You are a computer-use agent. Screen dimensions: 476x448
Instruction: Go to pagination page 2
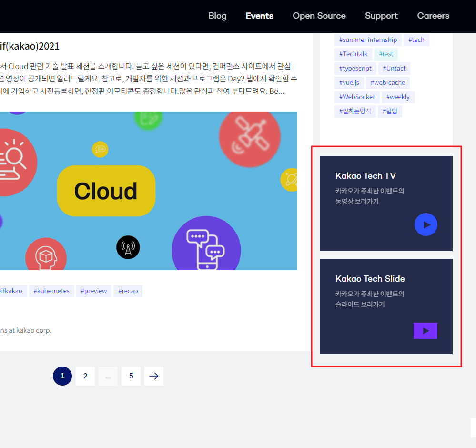pos(85,376)
